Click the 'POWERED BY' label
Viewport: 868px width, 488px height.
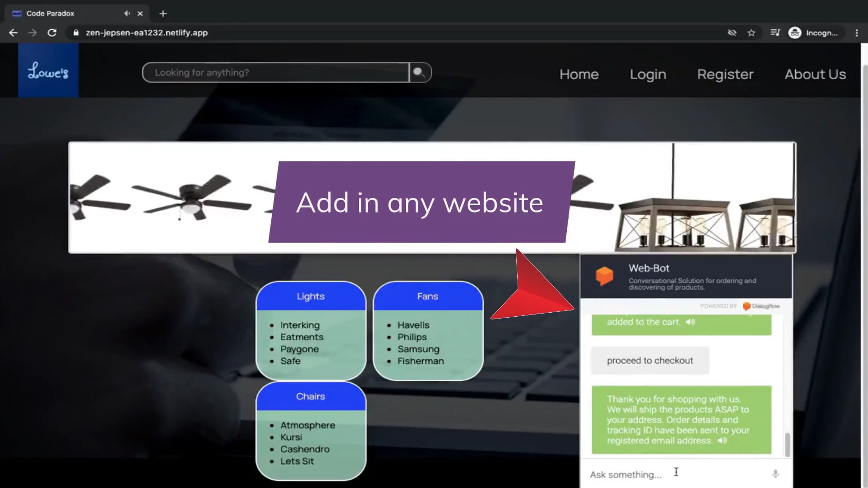coord(718,306)
